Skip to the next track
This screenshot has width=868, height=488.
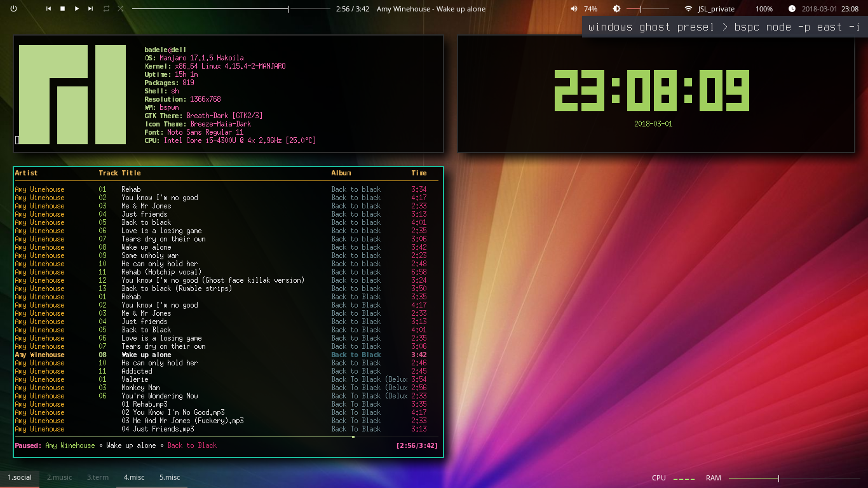(91, 9)
